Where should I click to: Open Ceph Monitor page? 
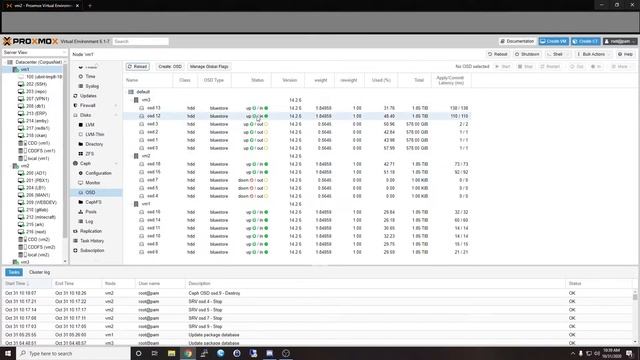click(x=93, y=183)
